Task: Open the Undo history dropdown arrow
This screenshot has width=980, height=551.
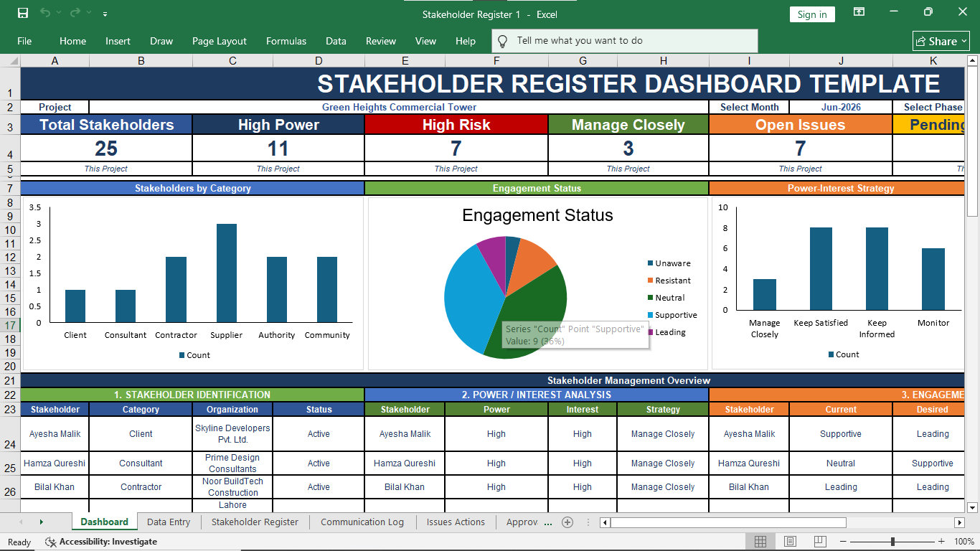Action: (x=58, y=14)
